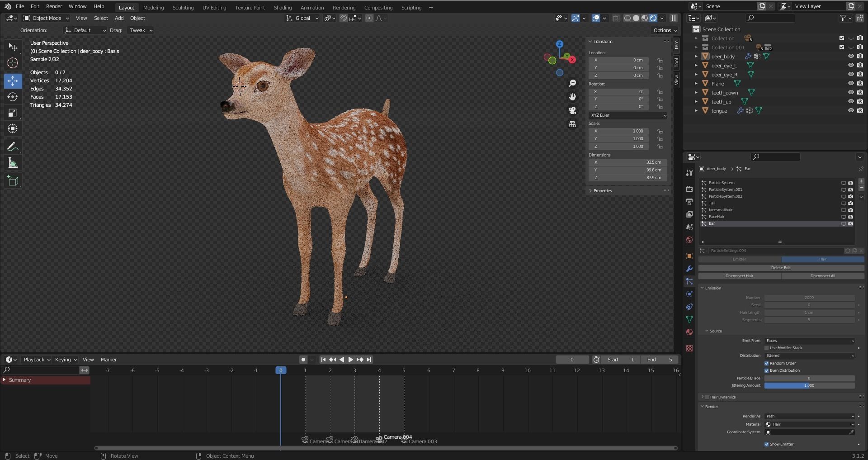Hide Plane object using eye icon

click(850, 84)
